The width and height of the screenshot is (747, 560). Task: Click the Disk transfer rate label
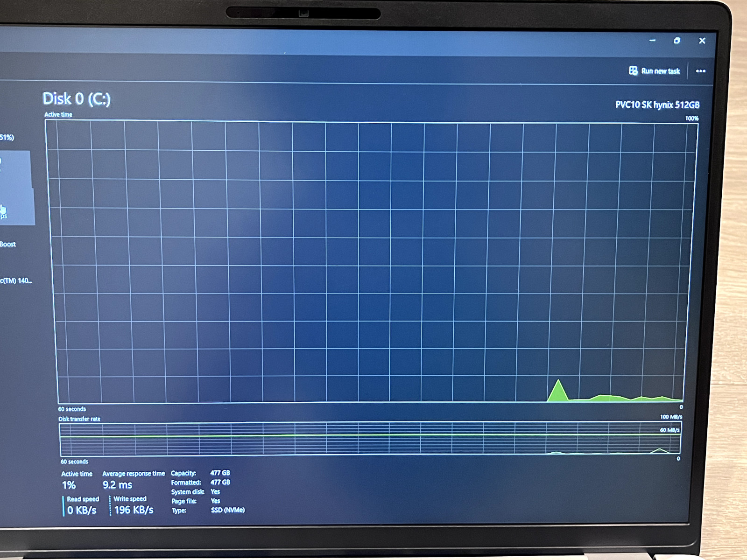(x=79, y=419)
